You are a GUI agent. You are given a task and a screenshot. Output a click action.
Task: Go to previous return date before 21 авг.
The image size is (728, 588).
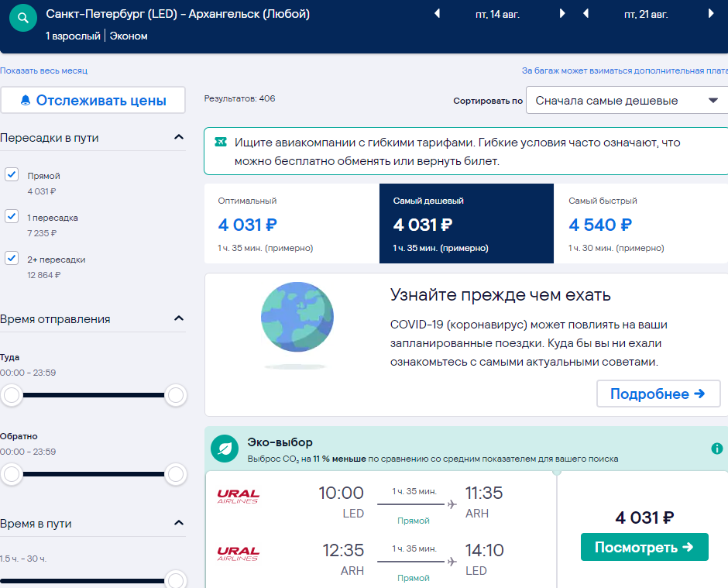[x=586, y=13]
